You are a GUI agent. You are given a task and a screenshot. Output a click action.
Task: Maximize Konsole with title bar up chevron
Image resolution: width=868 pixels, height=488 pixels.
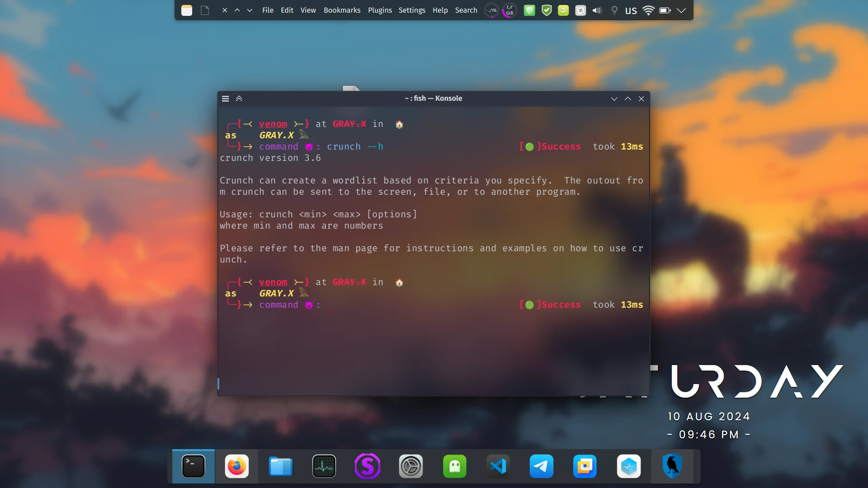[x=628, y=99]
